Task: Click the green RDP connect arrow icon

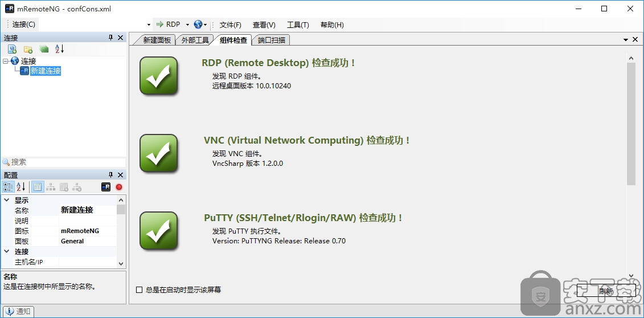Action: [159, 25]
